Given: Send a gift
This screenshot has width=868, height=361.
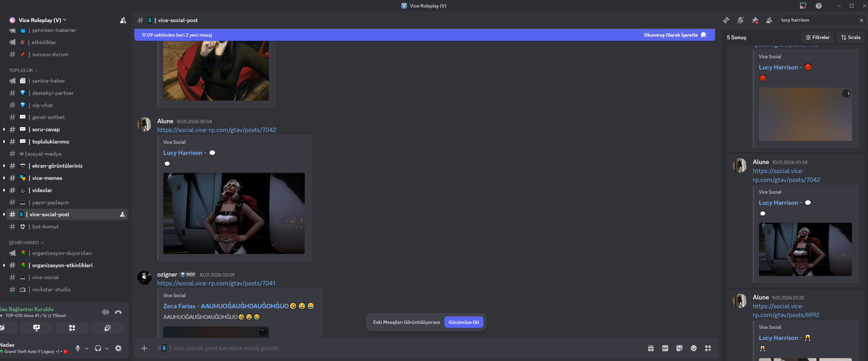Looking at the screenshot, I should [x=651, y=348].
